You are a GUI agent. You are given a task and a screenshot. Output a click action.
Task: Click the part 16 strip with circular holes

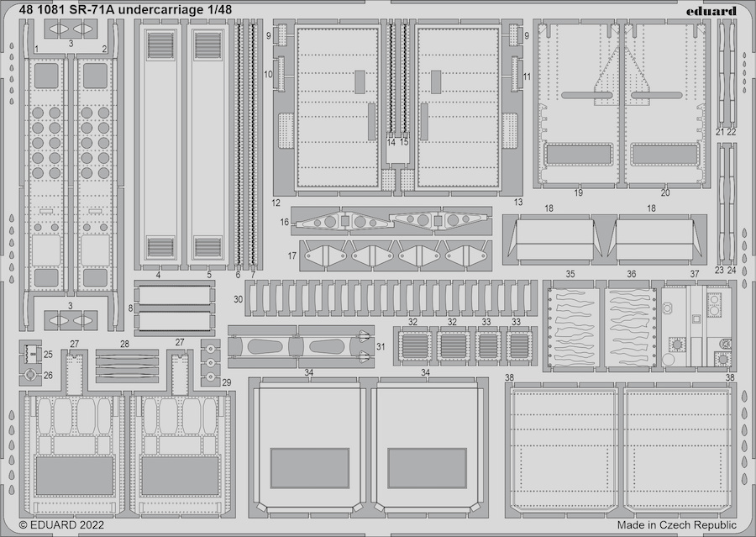(x=391, y=221)
